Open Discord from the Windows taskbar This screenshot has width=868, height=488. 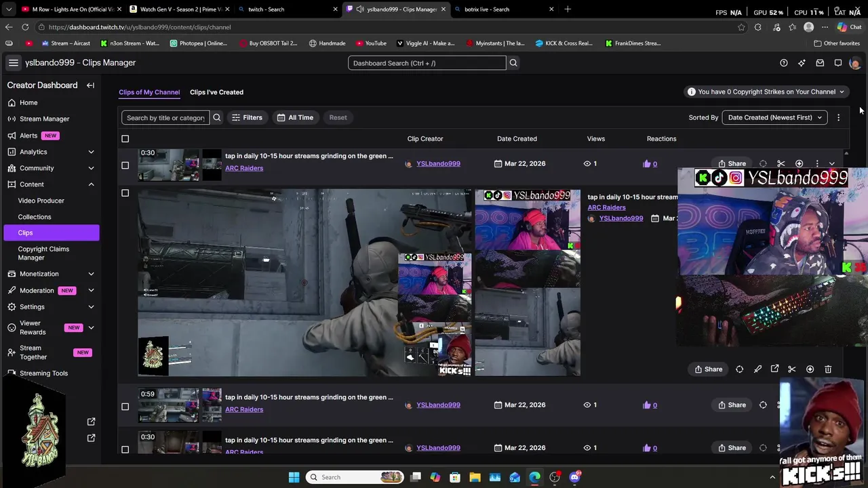tap(574, 477)
